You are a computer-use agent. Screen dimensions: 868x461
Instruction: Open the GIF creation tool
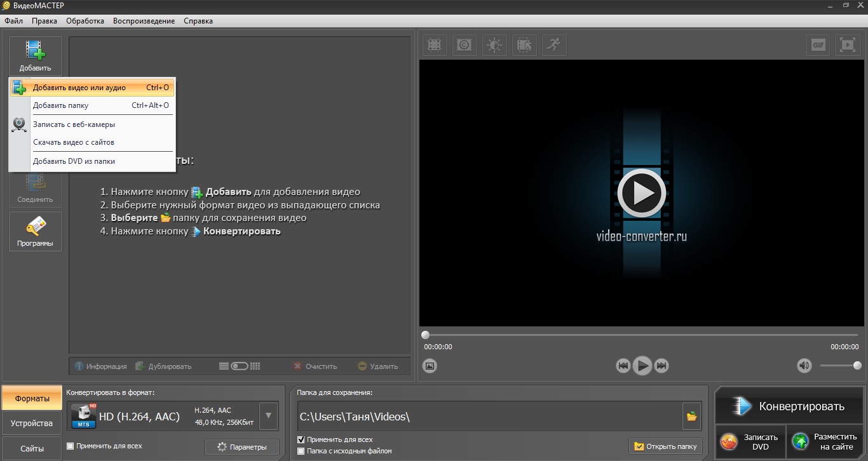[x=818, y=45]
